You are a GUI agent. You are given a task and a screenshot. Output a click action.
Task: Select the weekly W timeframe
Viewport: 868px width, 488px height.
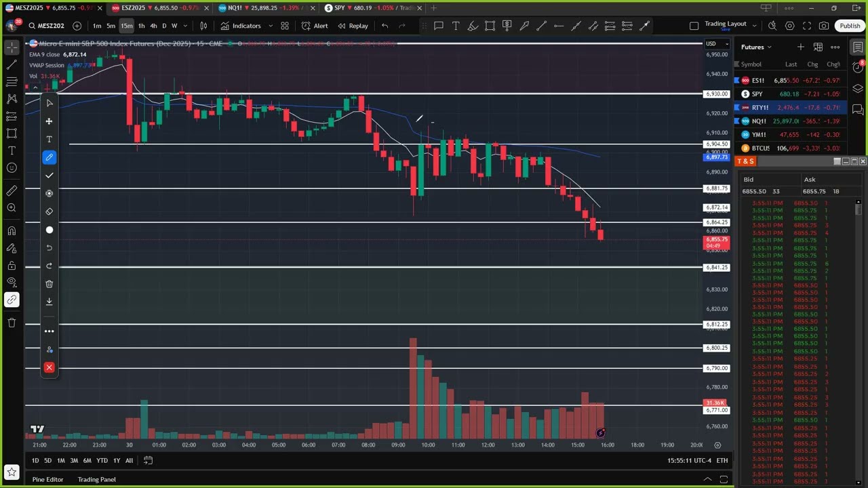click(174, 26)
